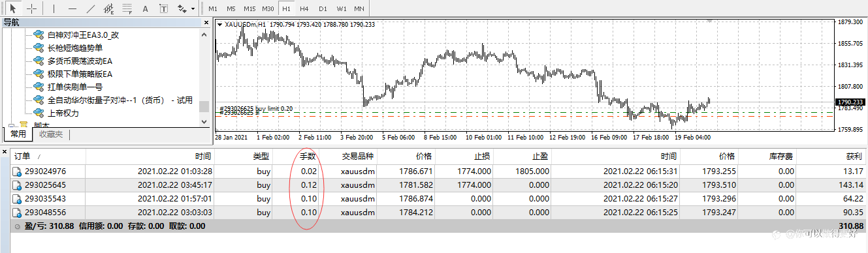Pick the text label 'T' tool
868x253 pixels.
pyautogui.click(x=163, y=8)
